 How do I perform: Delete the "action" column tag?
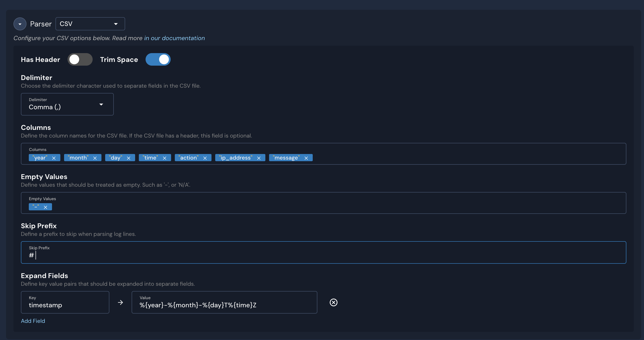(x=205, y=158)
